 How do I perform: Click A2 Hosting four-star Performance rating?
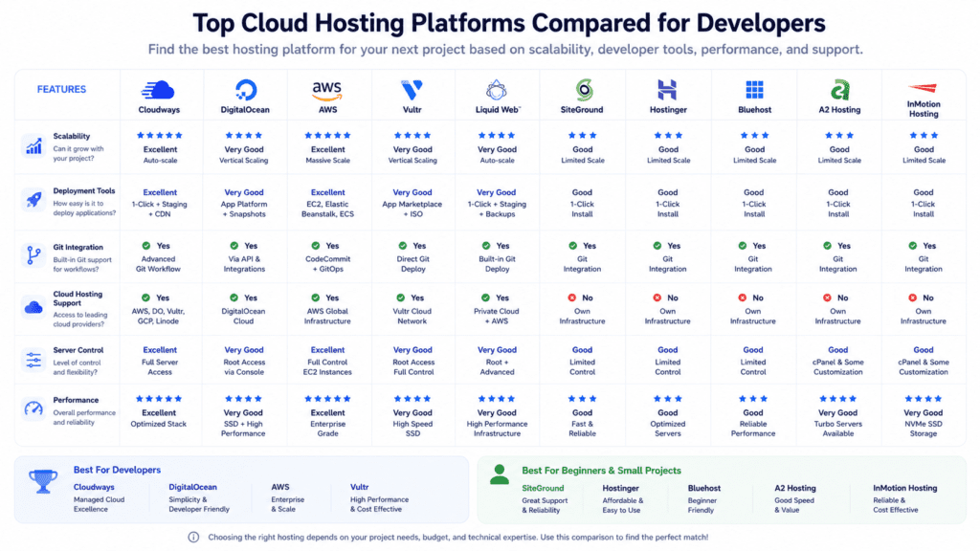(x=837, y=399)
